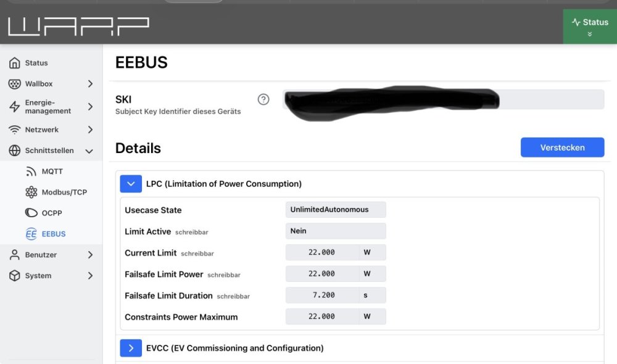Image resolution: width=617 pixels, height=364 pixels.
Task: Click the System cube icon
Action: 15,276
